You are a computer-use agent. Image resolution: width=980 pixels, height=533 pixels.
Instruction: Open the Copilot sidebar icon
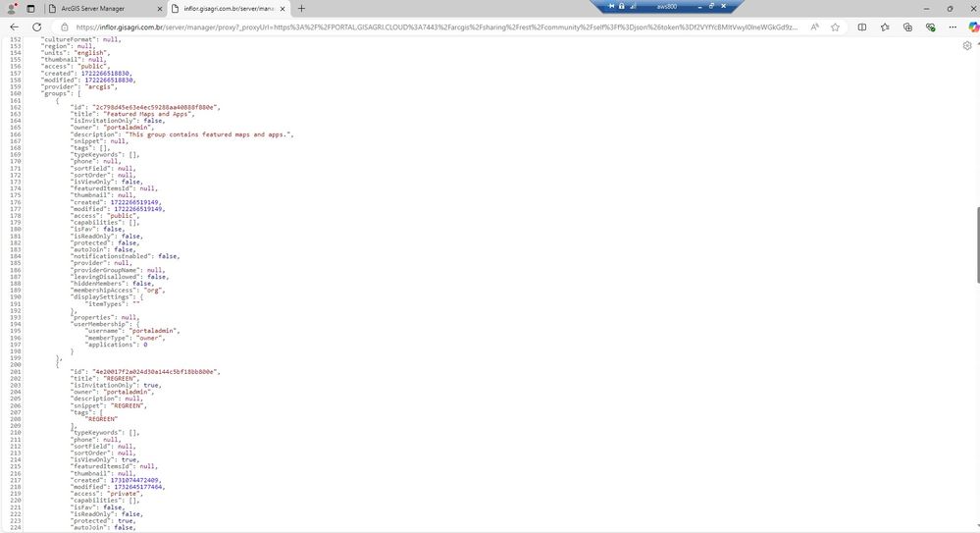tap(973, 27)
